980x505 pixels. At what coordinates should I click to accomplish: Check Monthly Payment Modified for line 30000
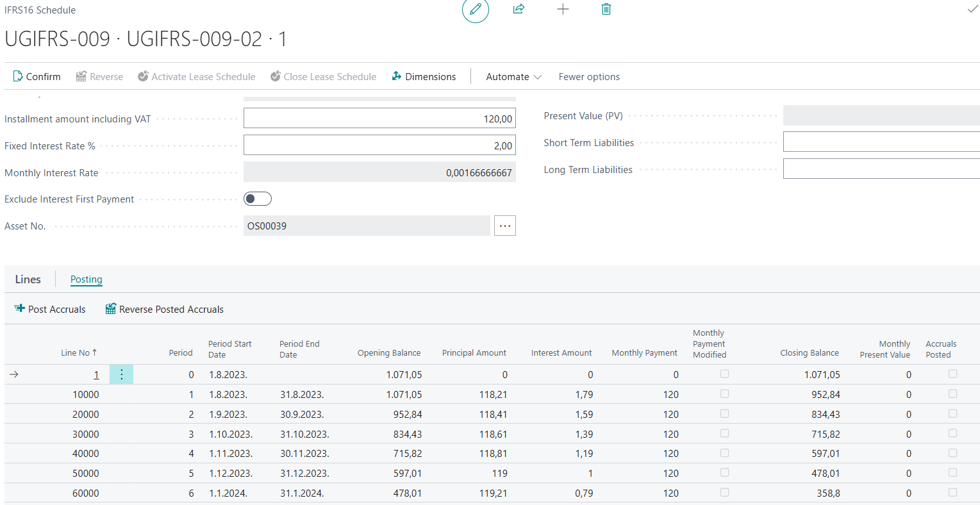click(724, 433)
